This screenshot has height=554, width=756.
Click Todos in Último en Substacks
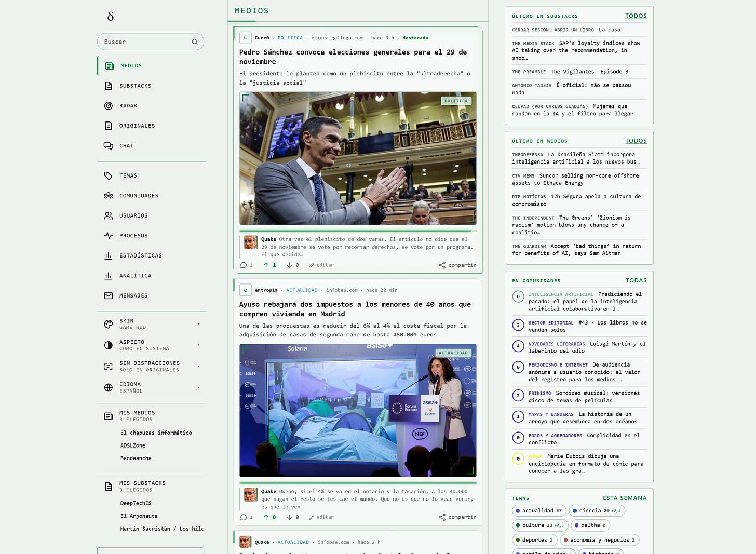click(636, 16)
